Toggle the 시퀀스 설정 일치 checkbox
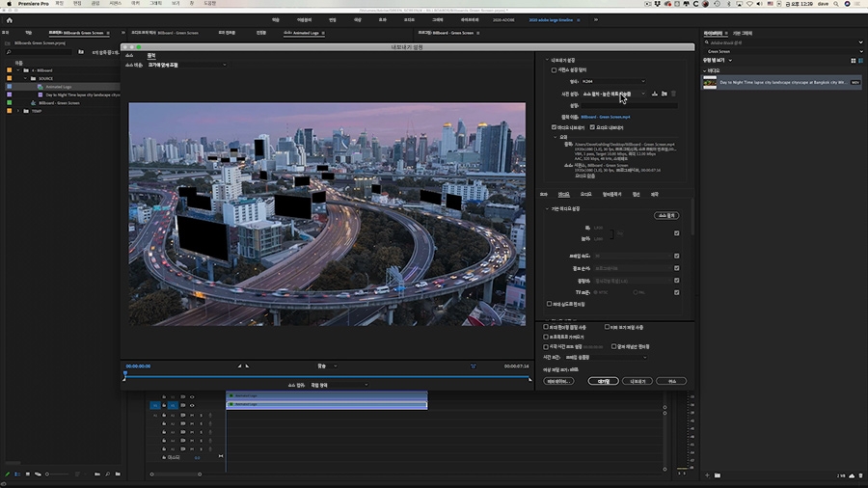The image size is (868, 488). click(x=554, y=70)
